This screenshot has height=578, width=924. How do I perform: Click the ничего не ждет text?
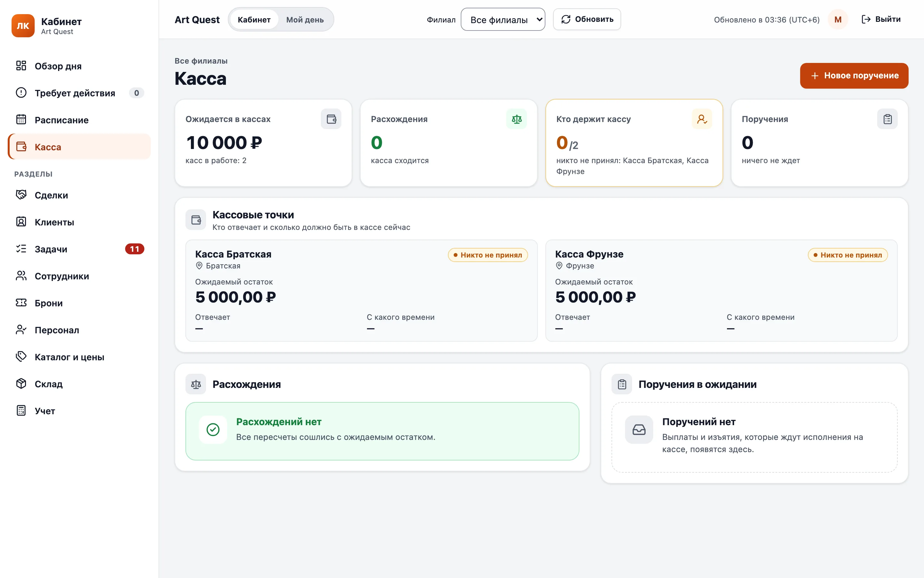pyautogui.click(x=771, y=161)
